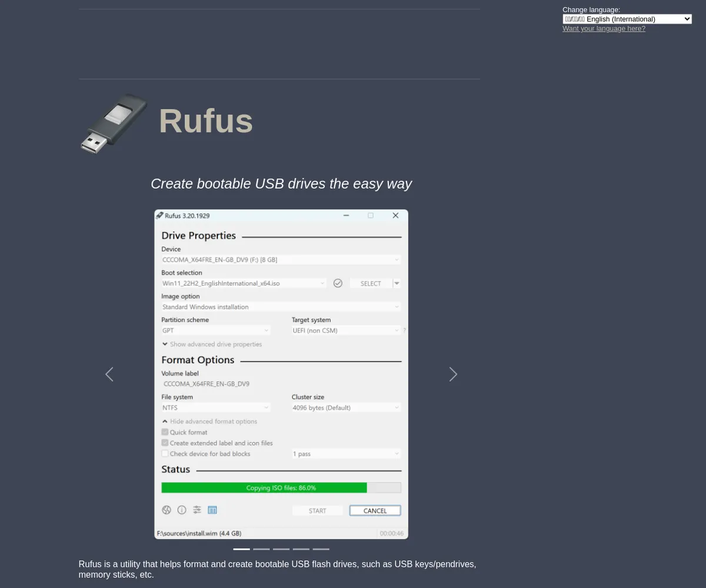Click the 'Want your language here?' link
The width and height of the screenshot is (706, 588).
tap(604, 28)
